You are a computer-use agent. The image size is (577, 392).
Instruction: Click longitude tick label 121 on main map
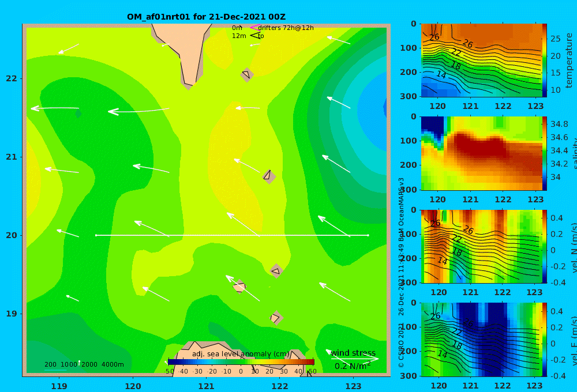206,386
